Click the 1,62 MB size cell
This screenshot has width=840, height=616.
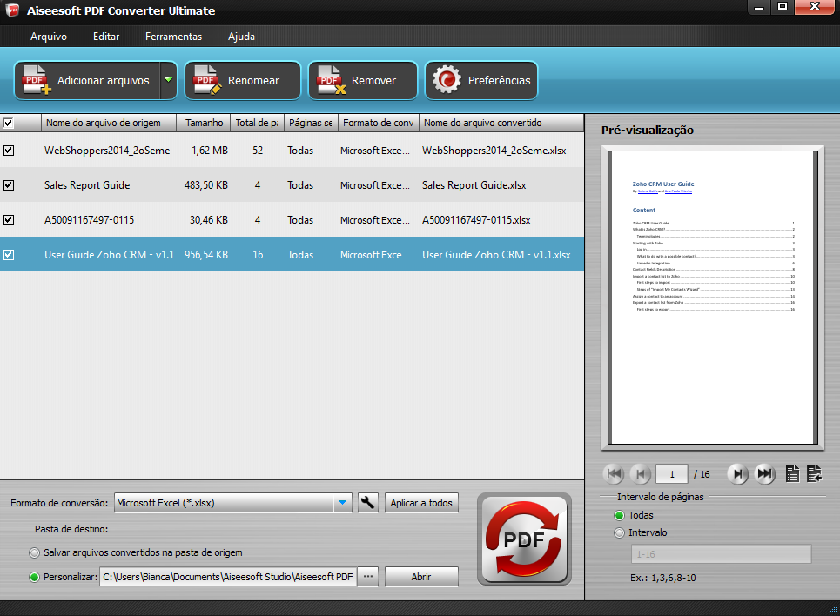(x=210, y=151)
